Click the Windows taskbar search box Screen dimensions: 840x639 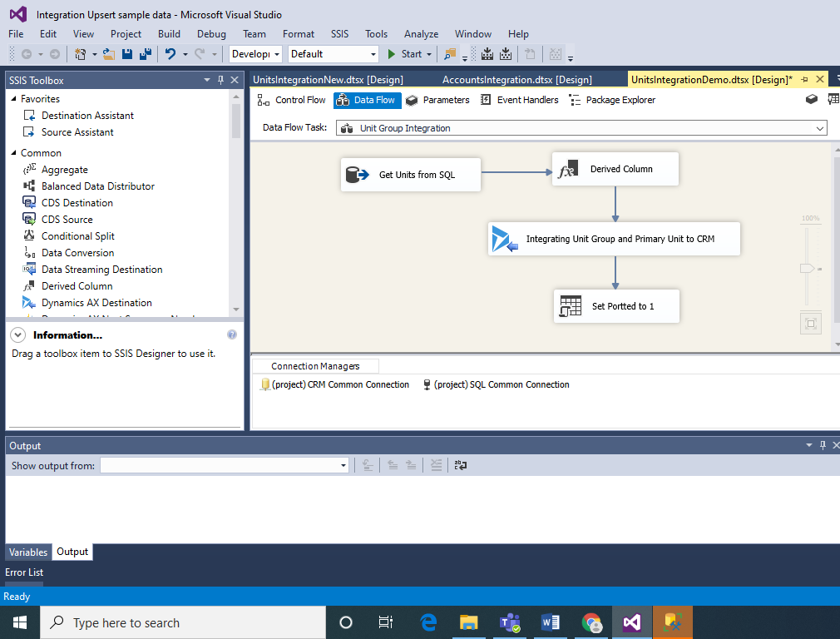pos(183,623)
